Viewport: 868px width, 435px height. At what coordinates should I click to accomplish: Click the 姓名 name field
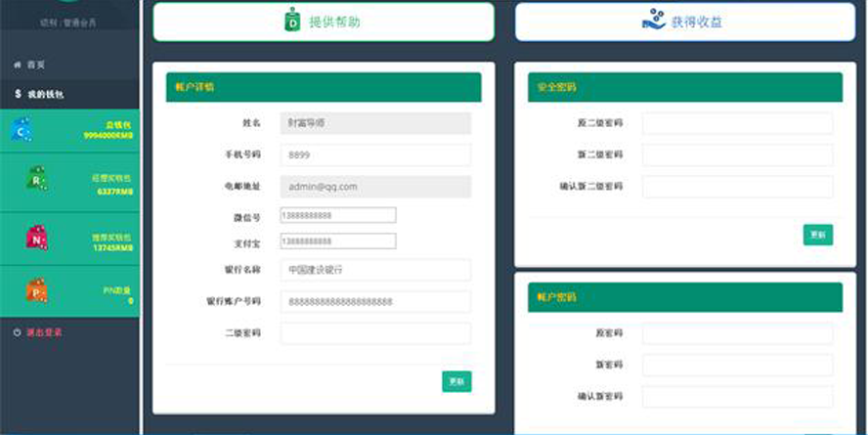click(x=375, y=123)
